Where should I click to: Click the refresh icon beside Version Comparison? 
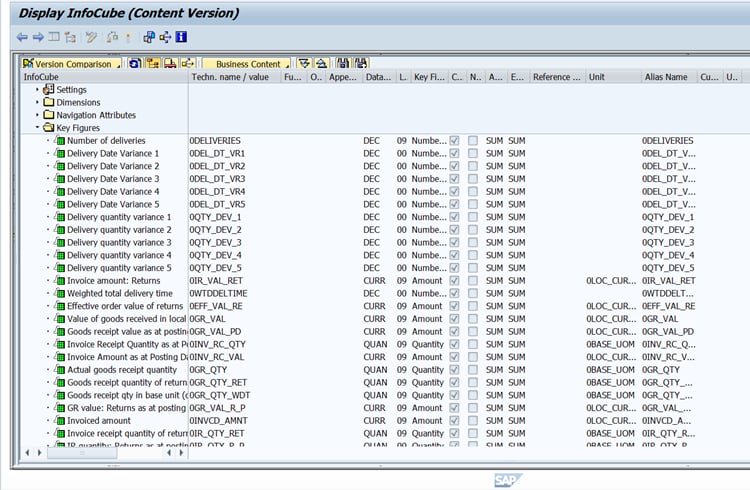click(x=135, y=64)
